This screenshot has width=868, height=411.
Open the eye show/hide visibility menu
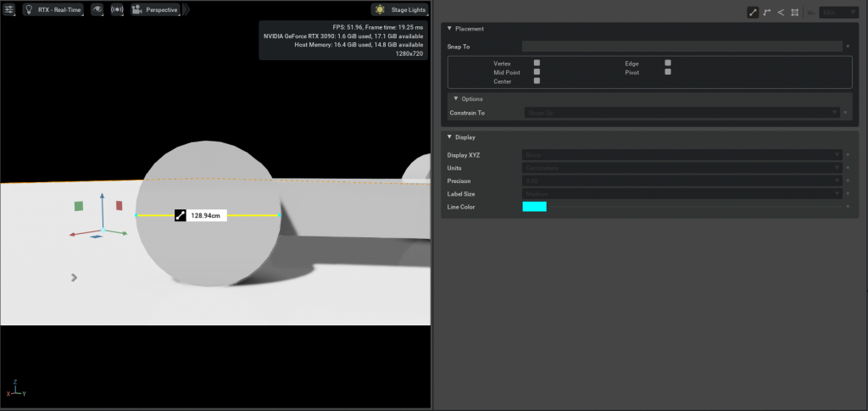coord(97,9)
